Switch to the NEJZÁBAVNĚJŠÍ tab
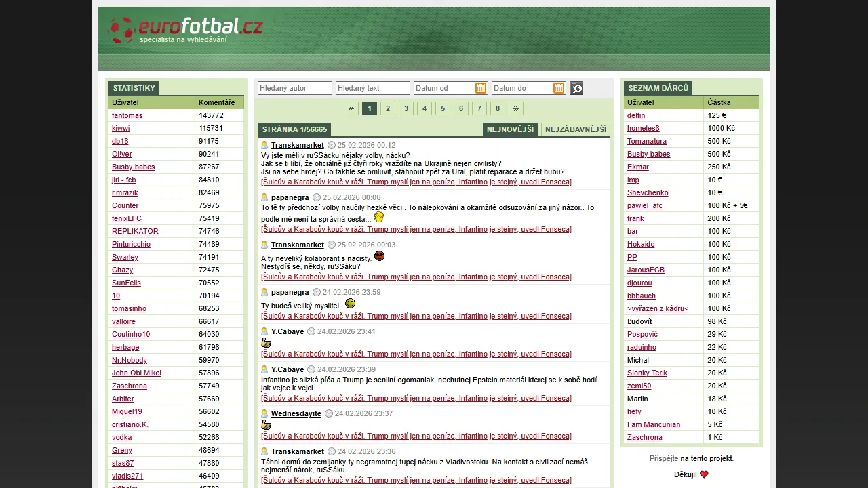 [575, 129]
